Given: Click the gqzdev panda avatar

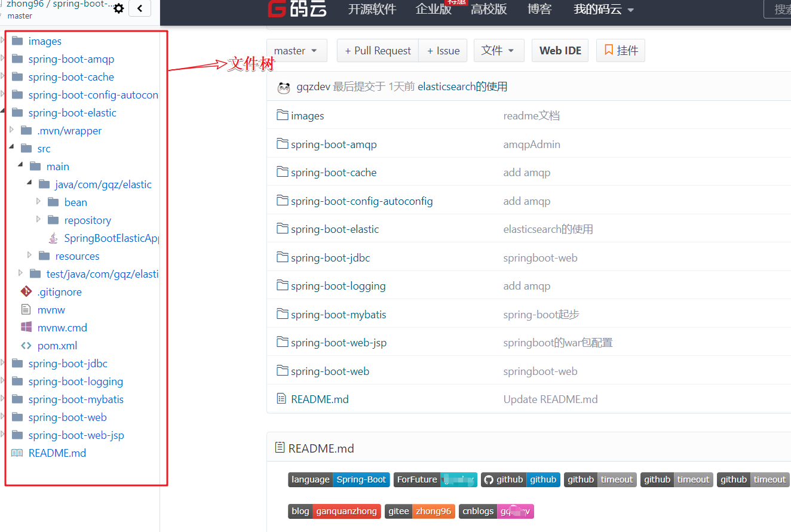Looking at the screenshot, I should pyautogui.click(x=284, y=87).
